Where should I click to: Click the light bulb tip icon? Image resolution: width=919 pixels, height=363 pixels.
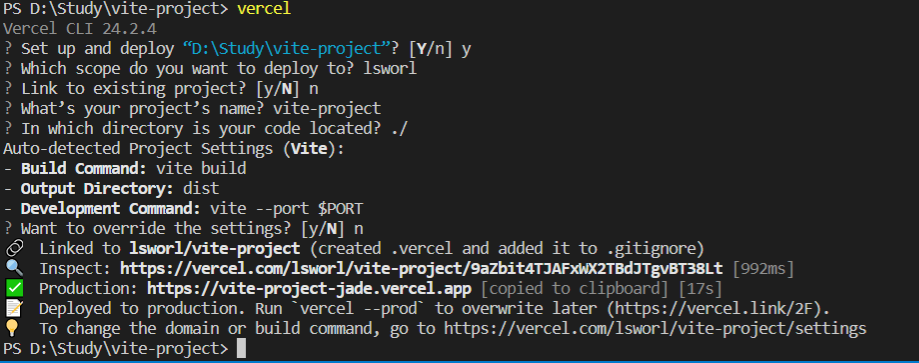pos(13,328)
